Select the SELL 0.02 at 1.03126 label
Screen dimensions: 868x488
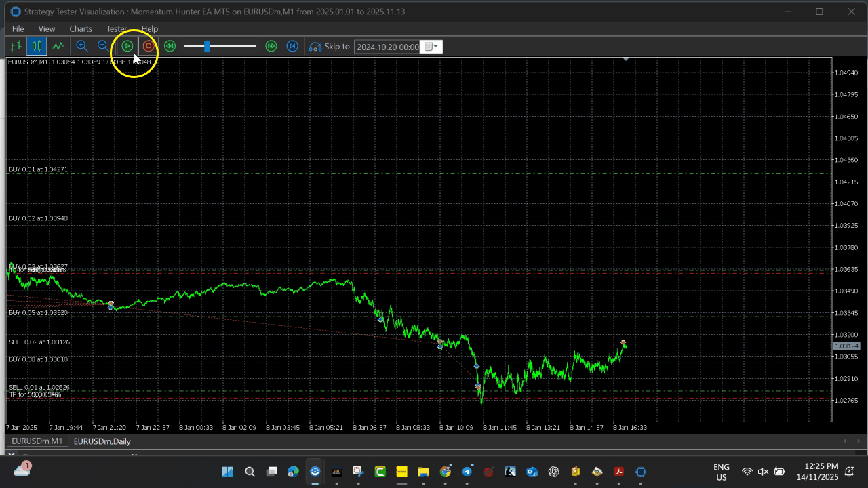click(x=39, y=342)
